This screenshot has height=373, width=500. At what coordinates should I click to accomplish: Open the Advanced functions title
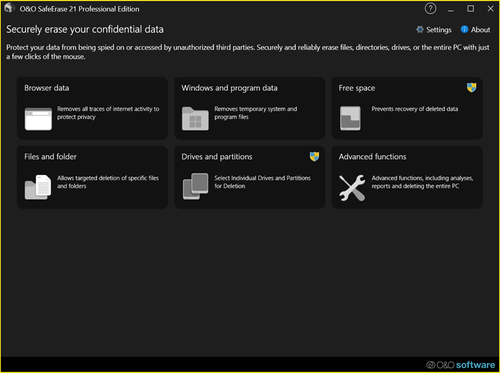coord(372,157)
